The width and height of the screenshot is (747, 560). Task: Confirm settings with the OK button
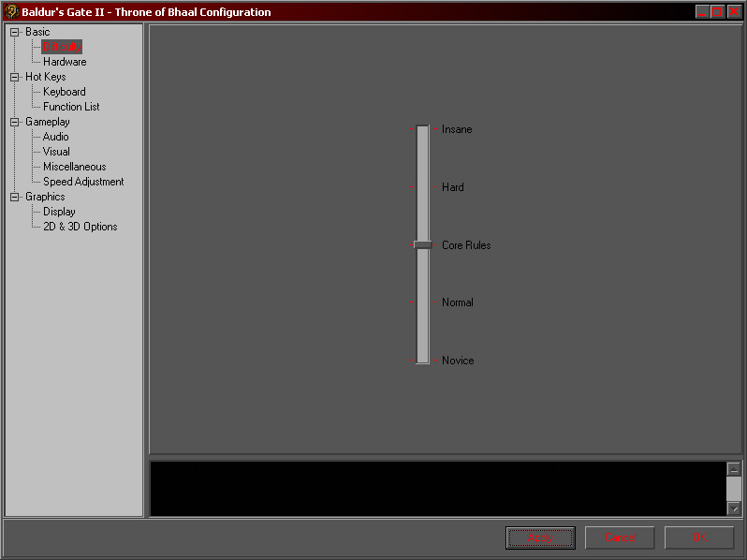pos(699,538)
